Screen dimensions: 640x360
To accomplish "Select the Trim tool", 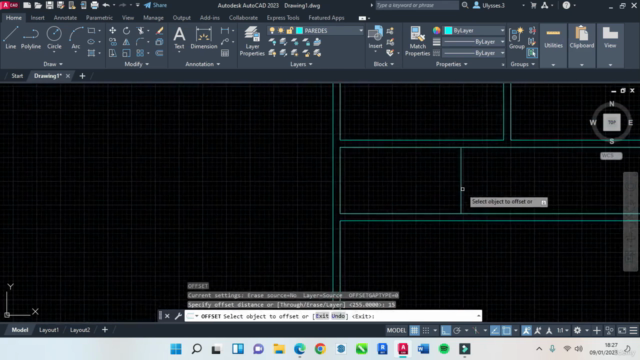I will tap(140, 31).
